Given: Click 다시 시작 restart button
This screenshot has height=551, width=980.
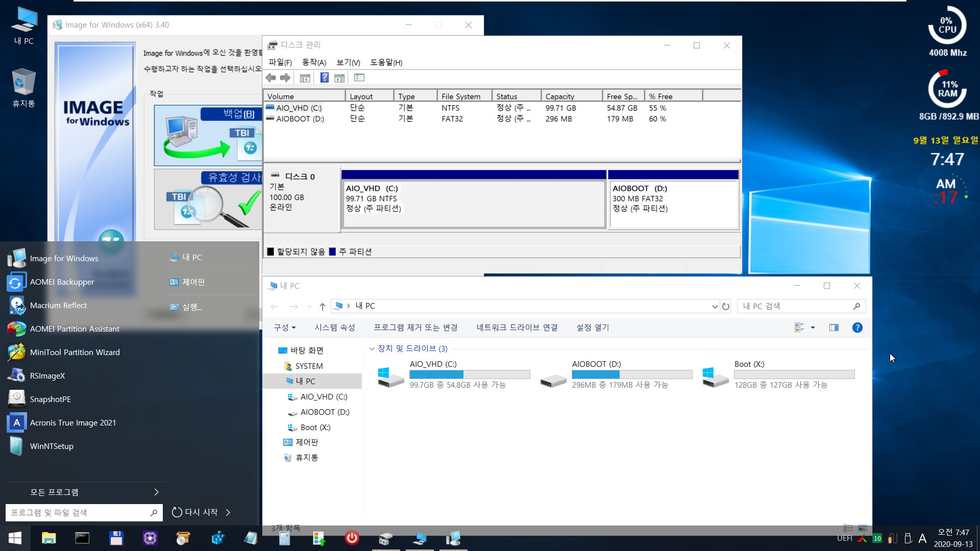Looking at the screenshot, I should point(195,512).
